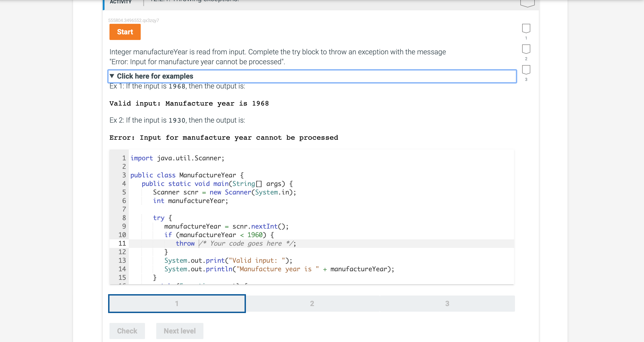This screenshot has width=644, height=342.
Task: Click level 2 completion badge icon
Action: point(526,49)
